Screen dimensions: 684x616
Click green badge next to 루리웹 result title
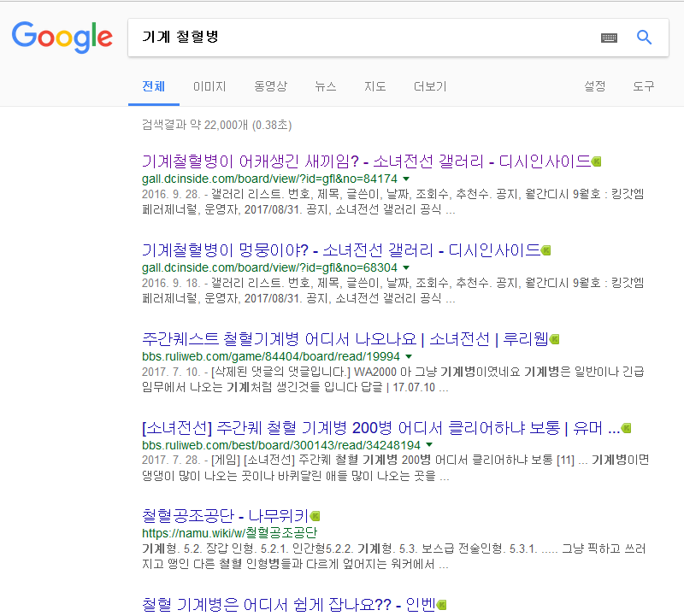pos(554,339)
